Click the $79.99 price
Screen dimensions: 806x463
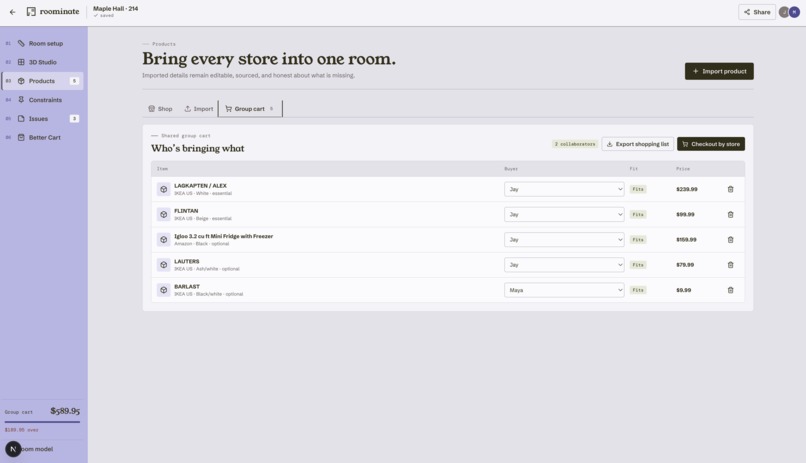pos(685,265)
